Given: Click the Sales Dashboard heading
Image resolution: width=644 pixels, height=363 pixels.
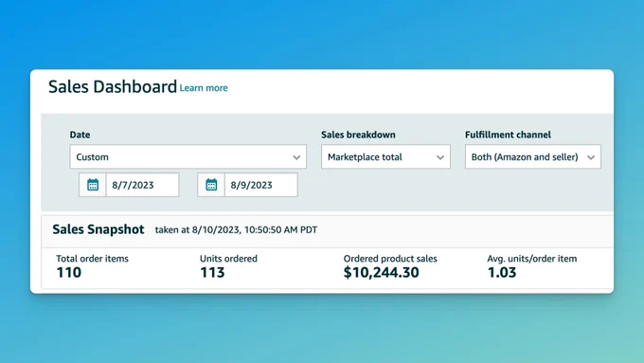Looking at the screenshot, I should coord(113,87).
